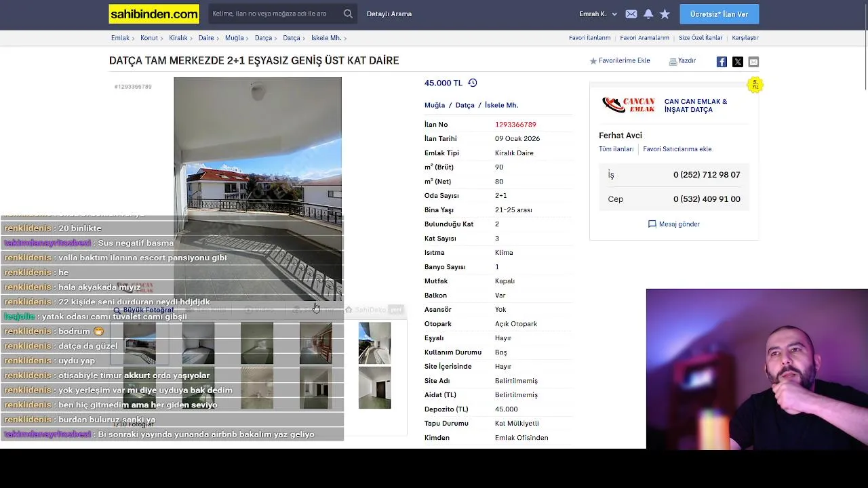Open notifications bell icon
This screenshot has width=868, height=488.
(648, 14)
